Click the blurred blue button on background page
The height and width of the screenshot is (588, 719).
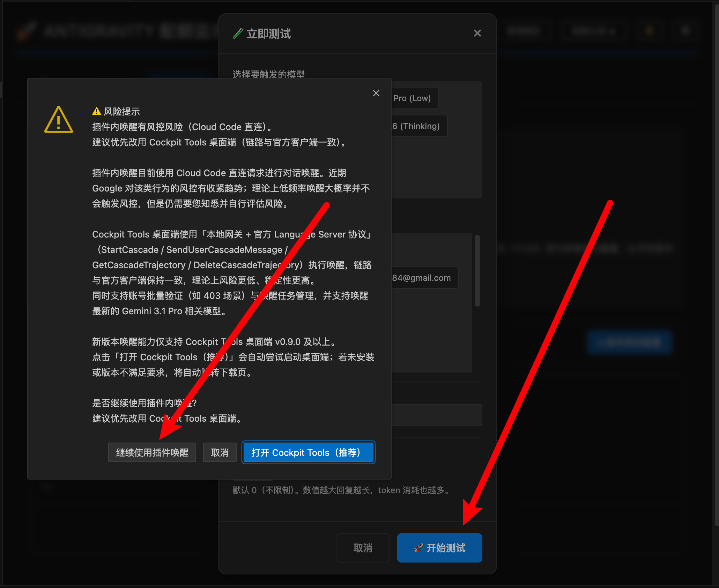click(x=629, y=342)
